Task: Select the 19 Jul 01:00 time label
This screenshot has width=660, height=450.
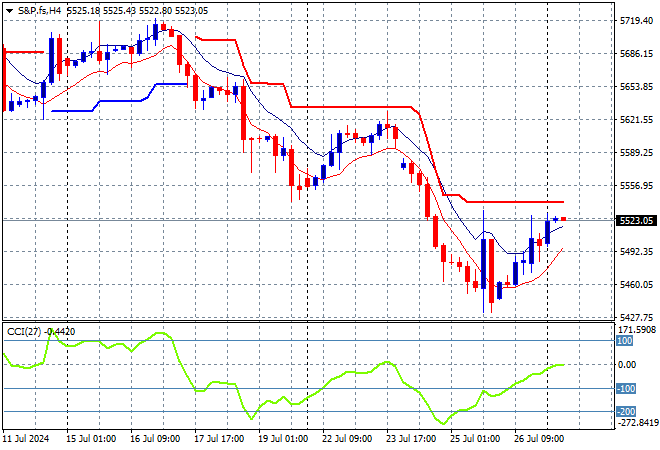Action: 283,439
